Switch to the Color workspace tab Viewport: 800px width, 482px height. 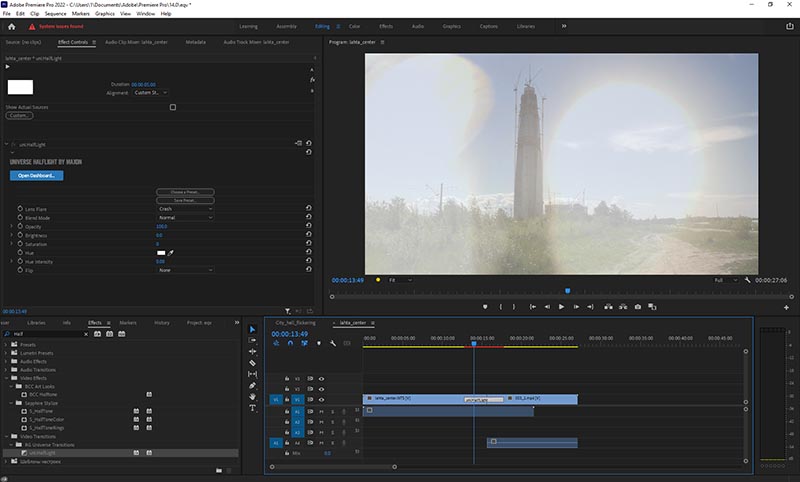(x=354, y=26)
